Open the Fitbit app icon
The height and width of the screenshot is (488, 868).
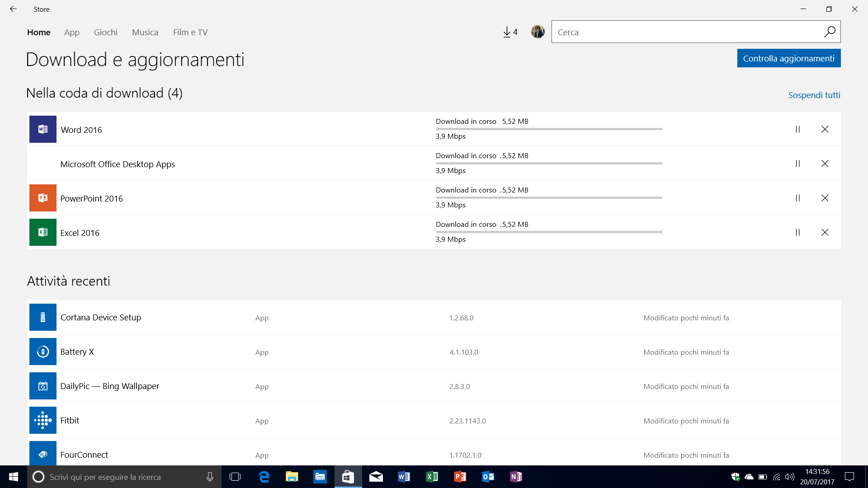[x=43, y=420]
